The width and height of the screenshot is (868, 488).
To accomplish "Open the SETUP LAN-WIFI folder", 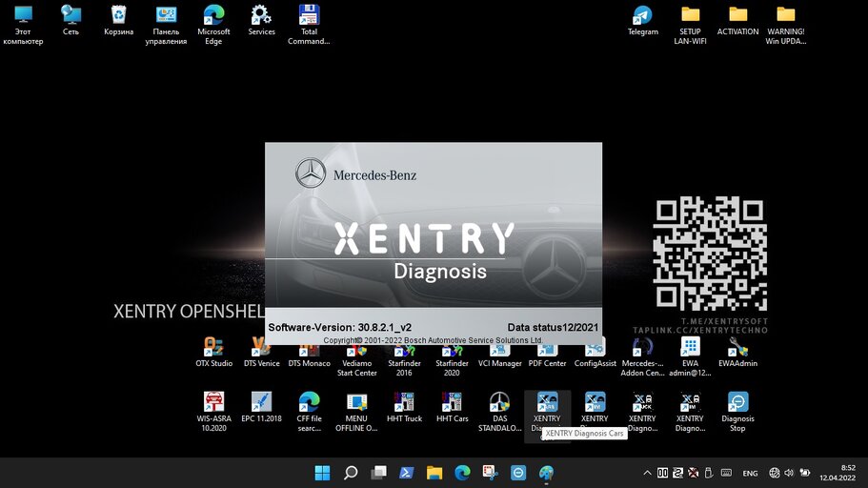I will pyautogui.click(x=691, y=25).
